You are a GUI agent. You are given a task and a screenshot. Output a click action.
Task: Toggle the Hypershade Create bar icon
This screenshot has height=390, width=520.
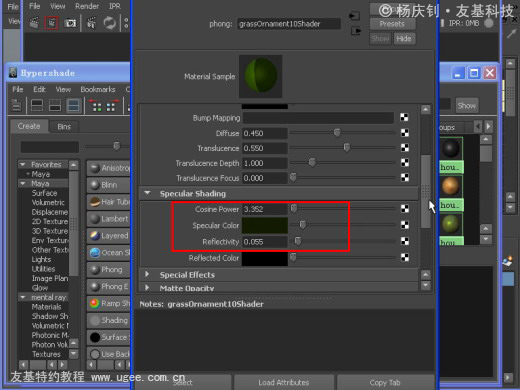(16, 105)
